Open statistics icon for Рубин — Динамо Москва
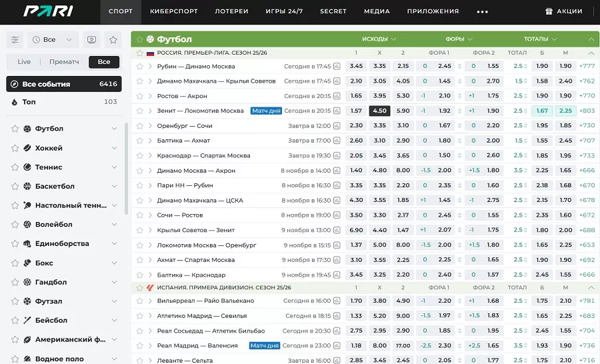The height and width of the screenshot is (364, 600). (337, 66)
